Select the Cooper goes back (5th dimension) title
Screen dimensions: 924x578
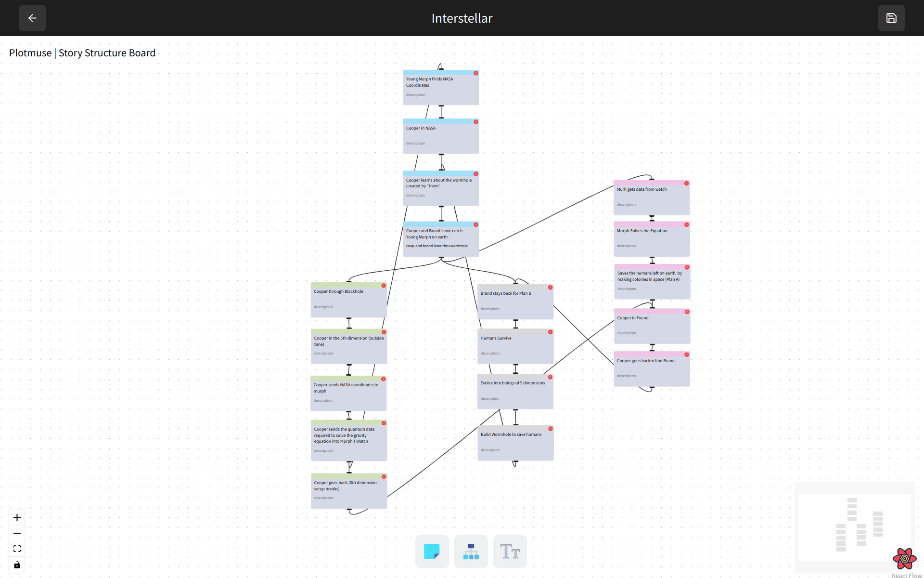point(345,486)
